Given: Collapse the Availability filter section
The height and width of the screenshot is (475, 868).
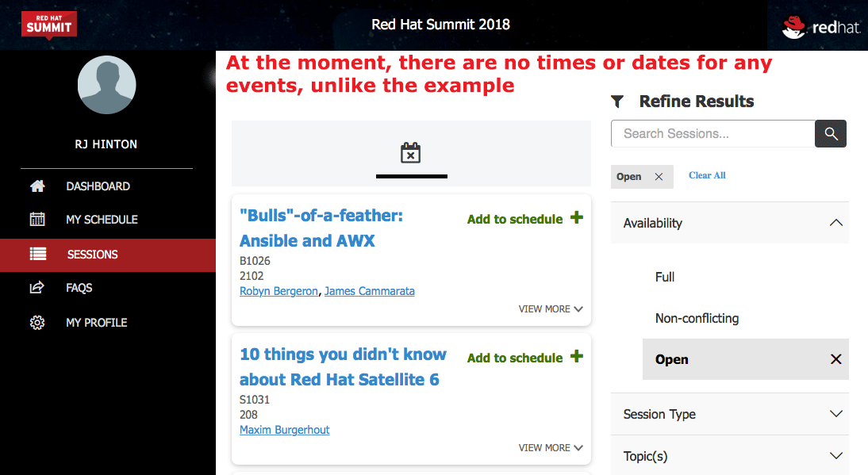Looking at the screenshot, I should click(x=835, y=223).
